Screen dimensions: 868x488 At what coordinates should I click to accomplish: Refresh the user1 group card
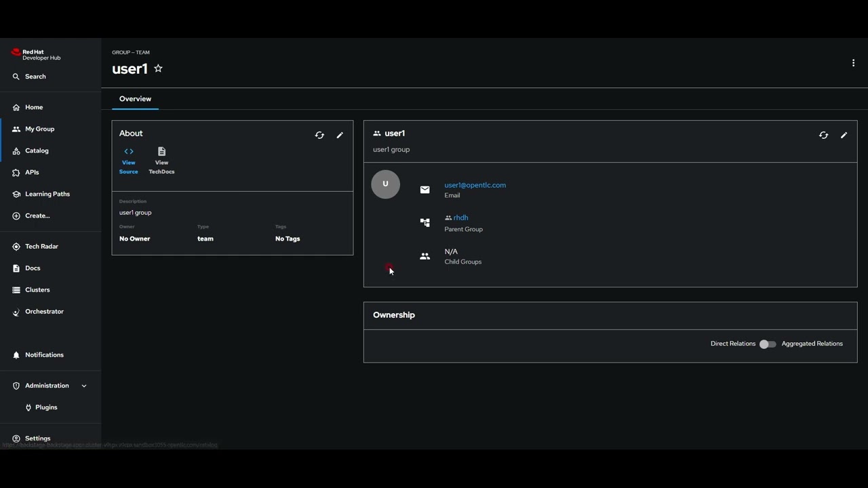(x=823, y=135)
